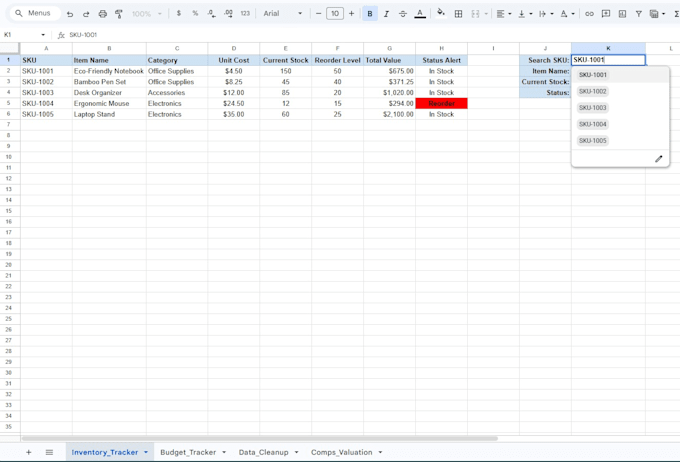Image resolution: width=680 pixels, height=462 pixels.
Task: Open the text wrapping dropdown
Action: coord(546,14)
